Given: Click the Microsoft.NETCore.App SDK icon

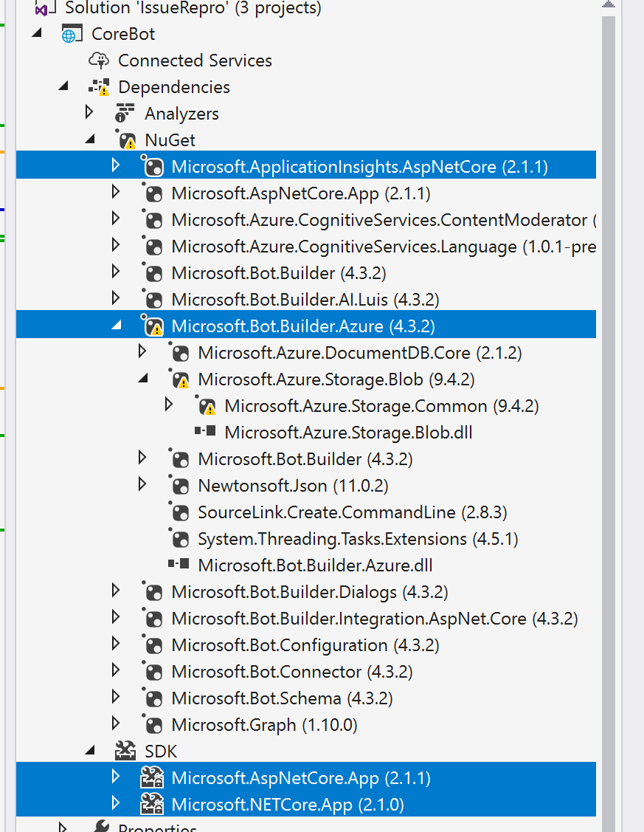Looking at the screenshot, I should point(152,804).
